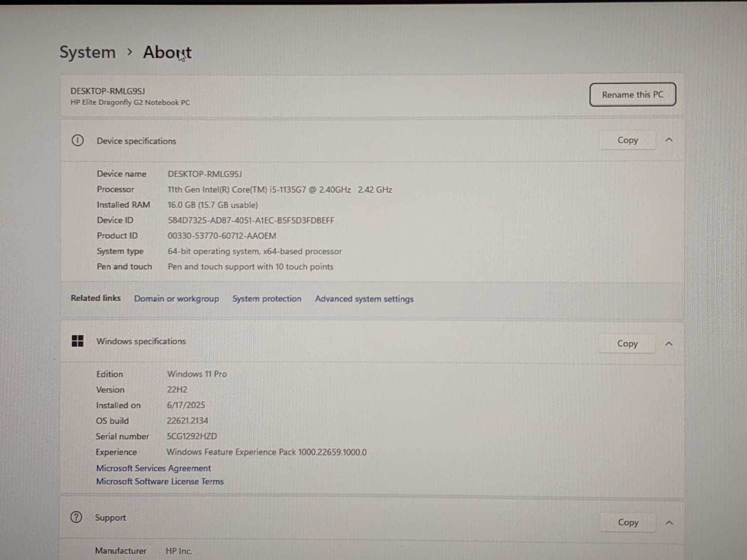
Task: Select Device name value DESKTOP-RMLG9SJ
Action: (x=205, y=174)
